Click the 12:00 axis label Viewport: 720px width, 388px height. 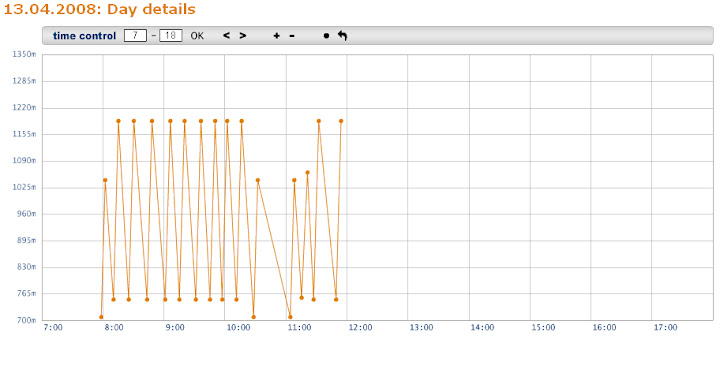[360, 327]
